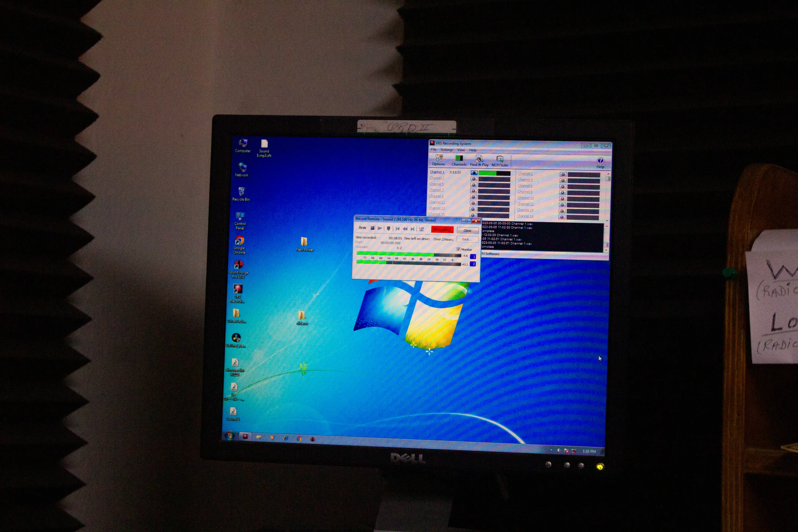Screen dimensions: 798x532
Task: Toggle record button for Channel 3
Action: tap(474, 179)
